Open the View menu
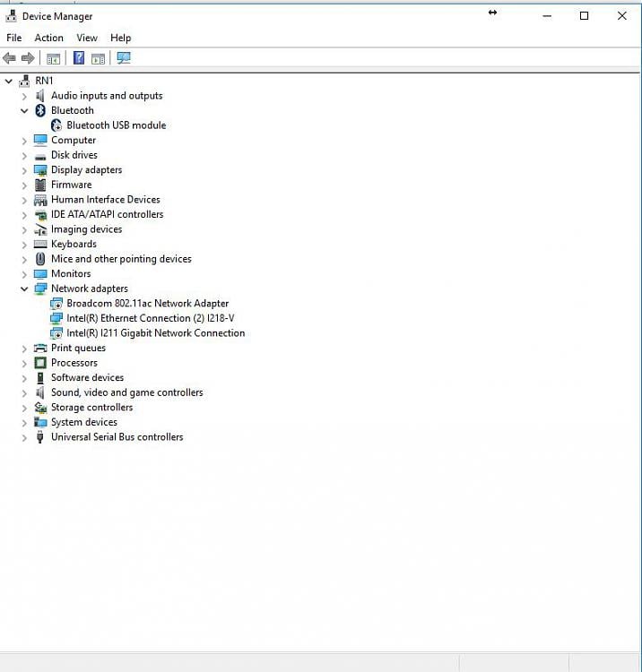 [87, 38]
